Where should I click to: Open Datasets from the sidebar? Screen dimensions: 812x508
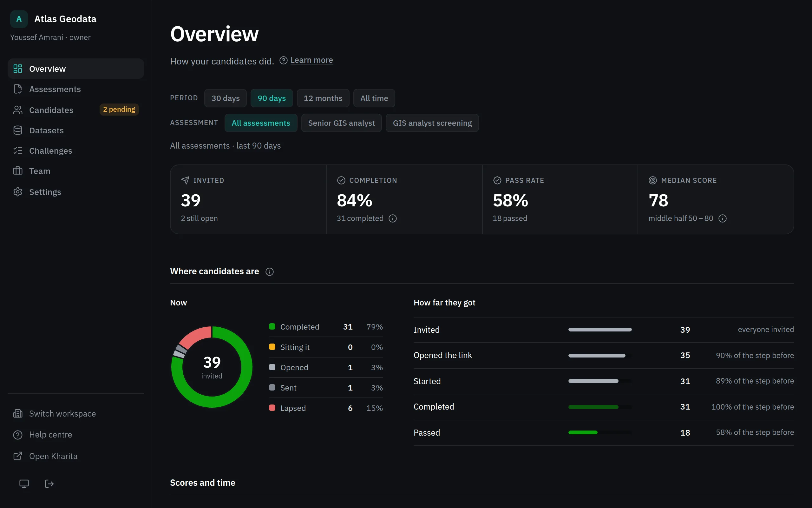[76, 130]
